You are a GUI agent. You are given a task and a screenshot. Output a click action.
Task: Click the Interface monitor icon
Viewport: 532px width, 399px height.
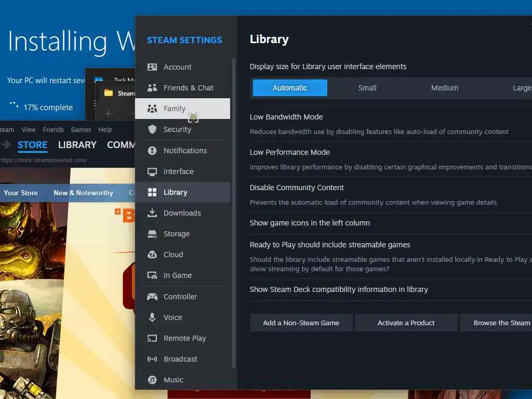(152, 171)
